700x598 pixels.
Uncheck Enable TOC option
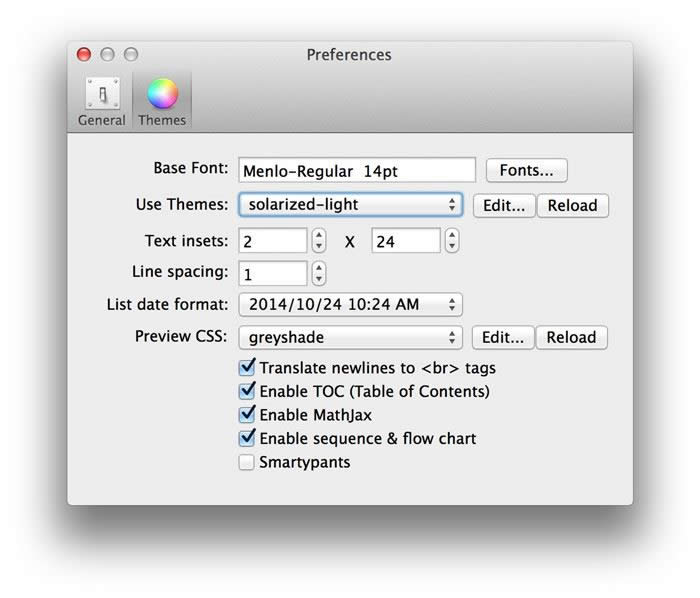tap(247, 392)
